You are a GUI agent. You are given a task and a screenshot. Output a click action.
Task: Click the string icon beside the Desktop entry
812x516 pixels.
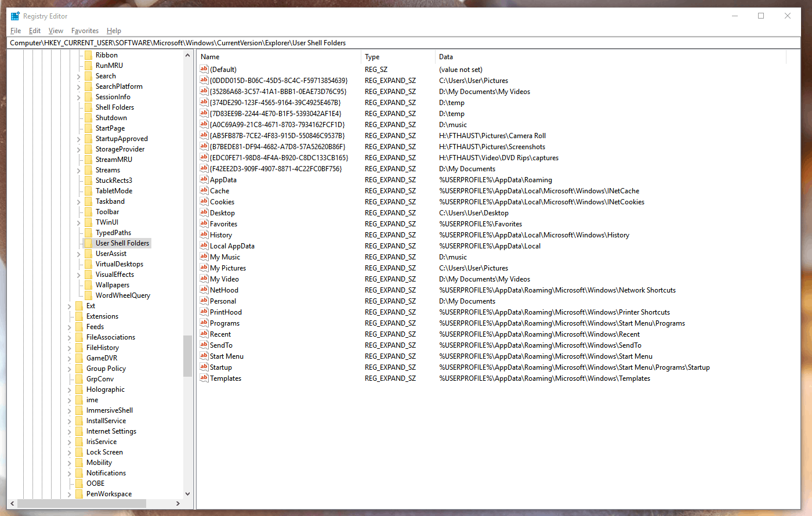[x=204, y=212]
